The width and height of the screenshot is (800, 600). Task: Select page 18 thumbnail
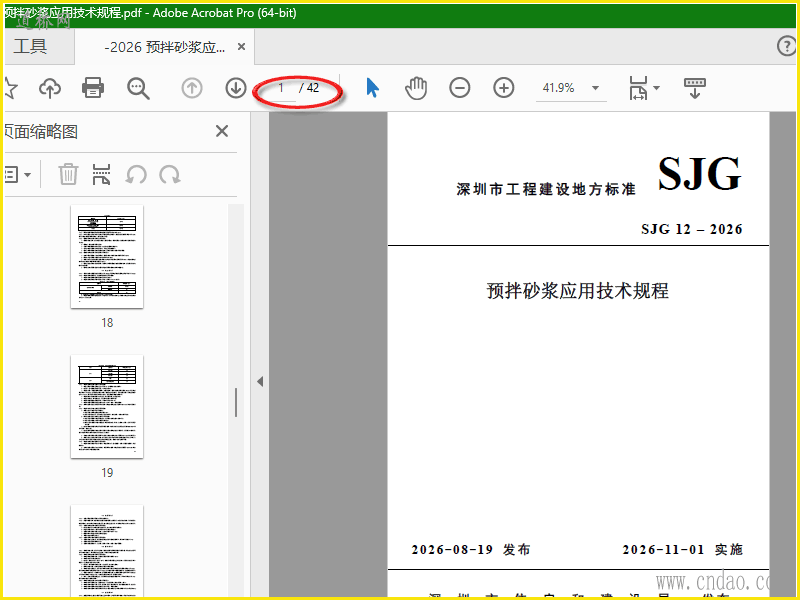[x=107, y=257]
